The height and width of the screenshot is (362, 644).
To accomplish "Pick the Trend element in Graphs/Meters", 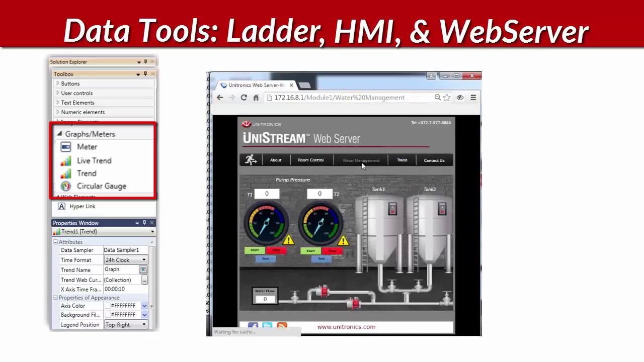I will point(86,173).
